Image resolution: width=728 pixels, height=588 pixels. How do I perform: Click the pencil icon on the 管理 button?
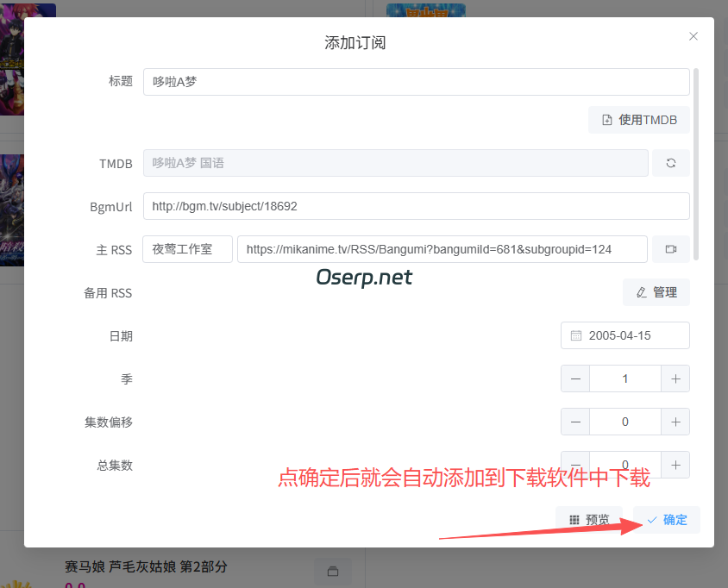coord(642,292)
